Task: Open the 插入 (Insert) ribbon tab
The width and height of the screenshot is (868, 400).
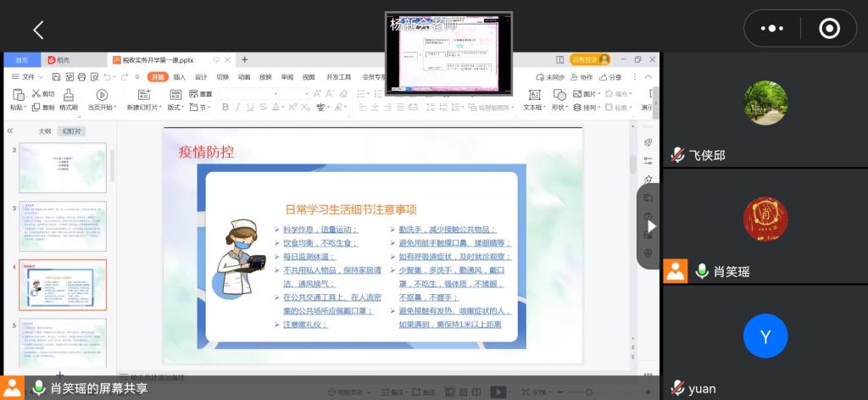Action: click(x=180, y=77)
